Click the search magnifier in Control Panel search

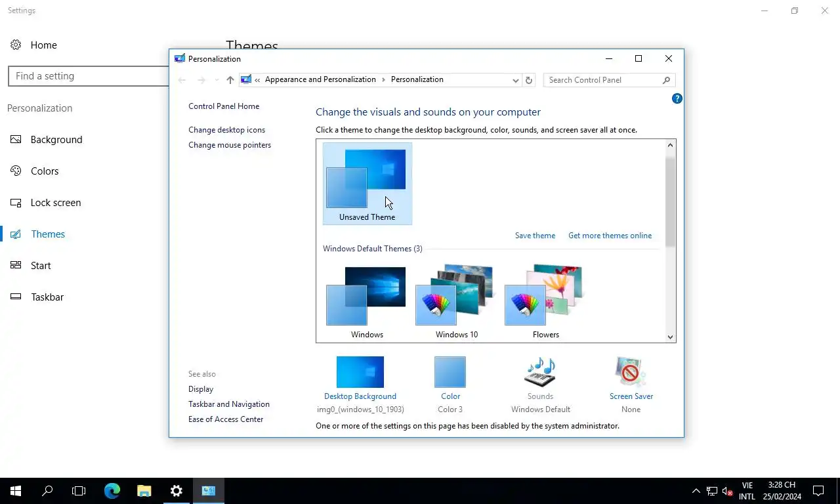click(x=666, y=80)
